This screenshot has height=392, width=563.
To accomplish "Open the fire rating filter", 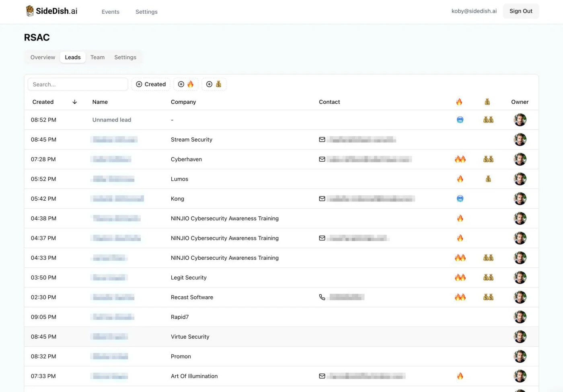I will pyautogui.click(x=186, y=84).
